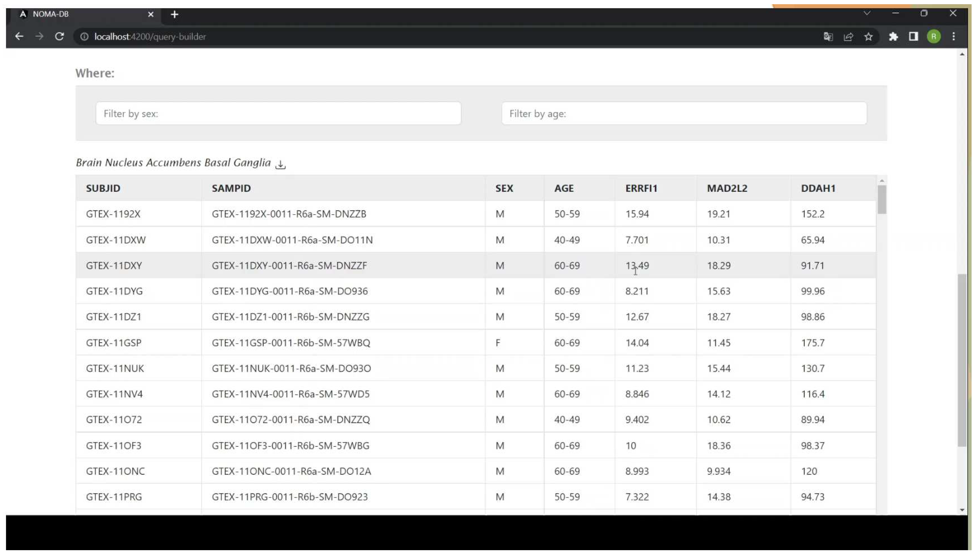Share this page via share icon
Image resolution: width=980 pixels, height=557 pixels.
848,37
